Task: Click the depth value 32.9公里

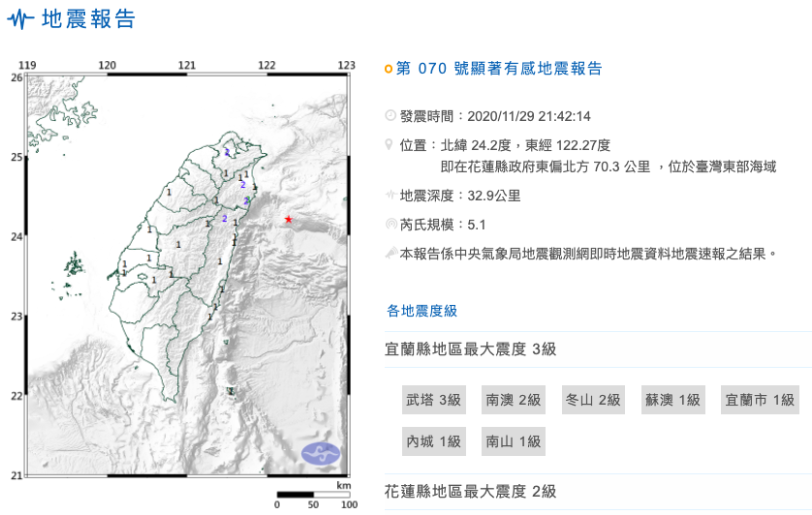Action: tap(494, 196)
